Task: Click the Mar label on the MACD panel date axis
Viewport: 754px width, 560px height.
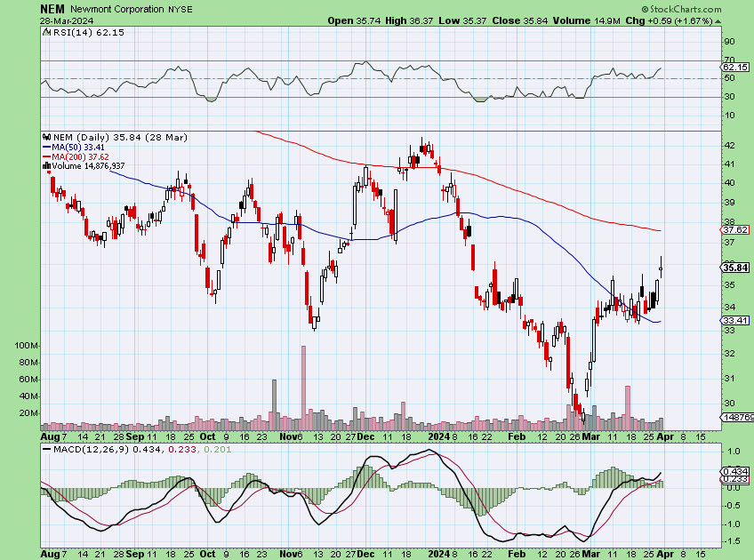Action: tap(591, 554)
